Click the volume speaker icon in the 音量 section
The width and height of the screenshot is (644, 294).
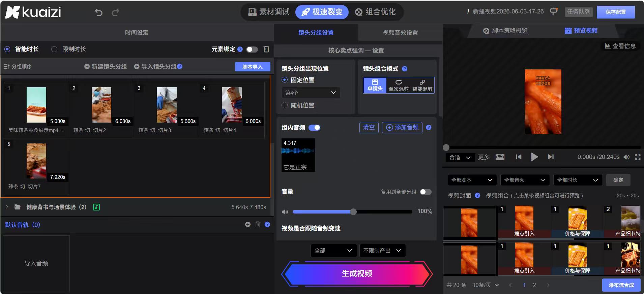(x=285, y=212)
